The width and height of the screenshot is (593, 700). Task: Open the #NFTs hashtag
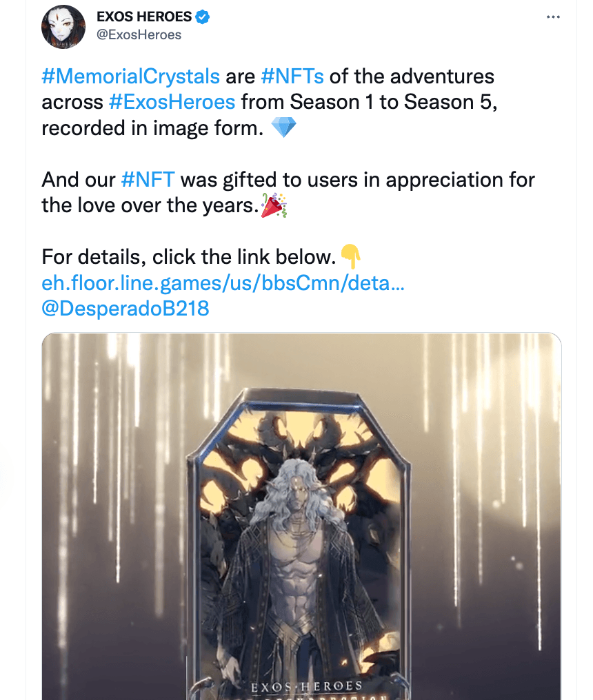(x=292, y=76)
